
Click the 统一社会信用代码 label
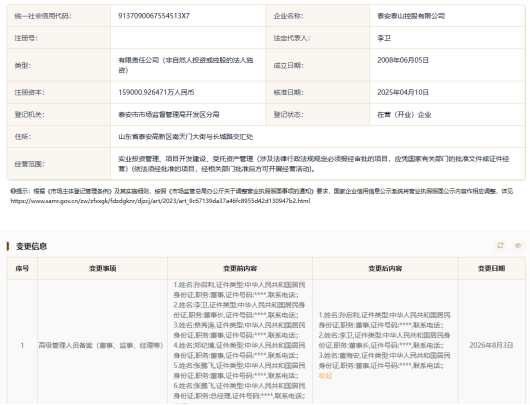(43, 16)
